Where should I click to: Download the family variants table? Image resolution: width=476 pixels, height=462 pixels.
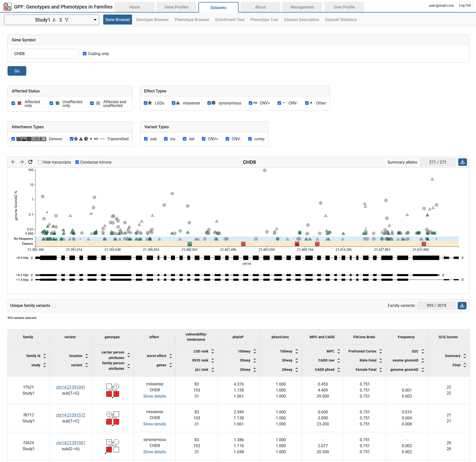click(x=462, y=305)
